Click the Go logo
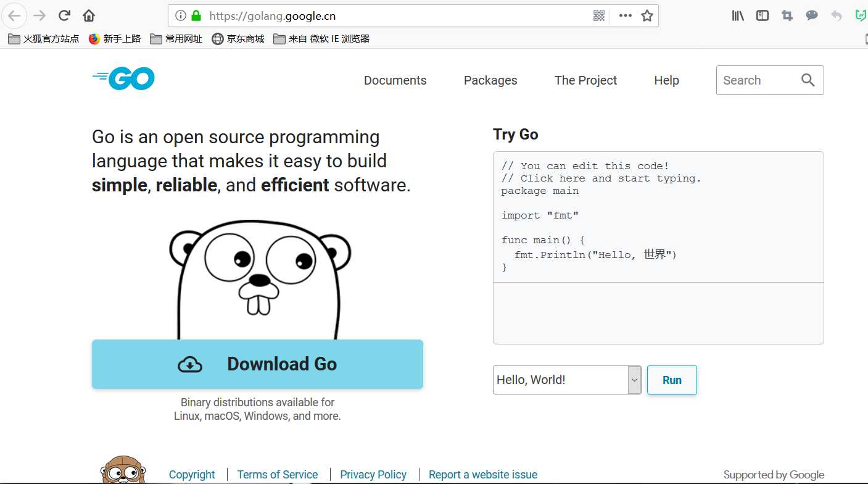Viewport: 868px width, 484px height. click(x=123, y=78)
